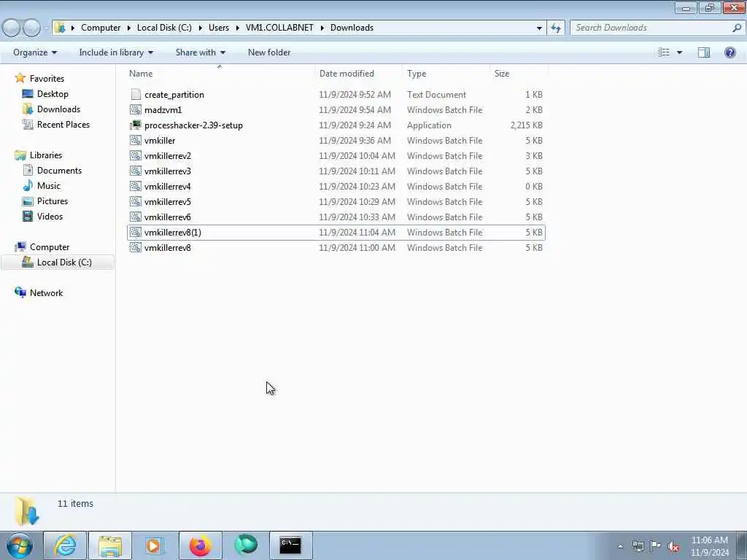
Task: Switch to the Command Prompt taskbar window
Action: pos(290,545)
